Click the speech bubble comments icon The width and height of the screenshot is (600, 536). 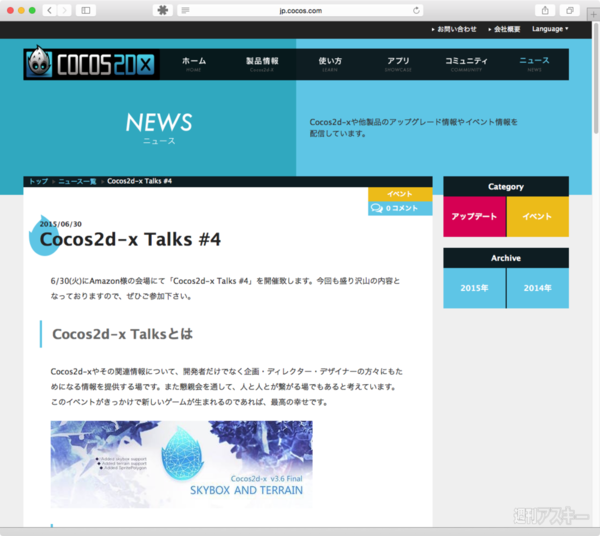[x=377, y=208]
